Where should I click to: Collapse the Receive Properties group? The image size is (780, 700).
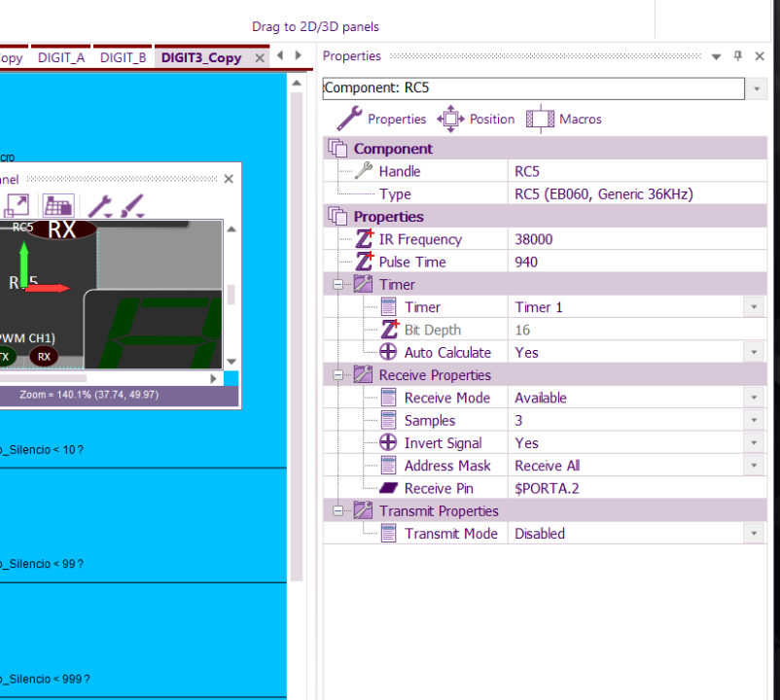[337, 375]
